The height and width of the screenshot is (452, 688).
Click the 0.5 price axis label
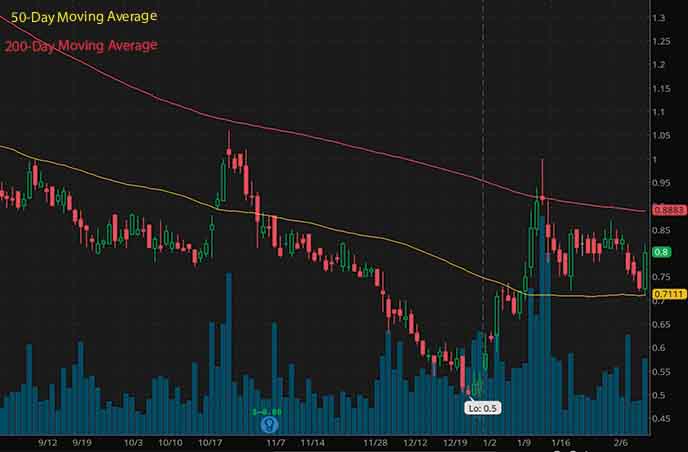pos(659,395)
